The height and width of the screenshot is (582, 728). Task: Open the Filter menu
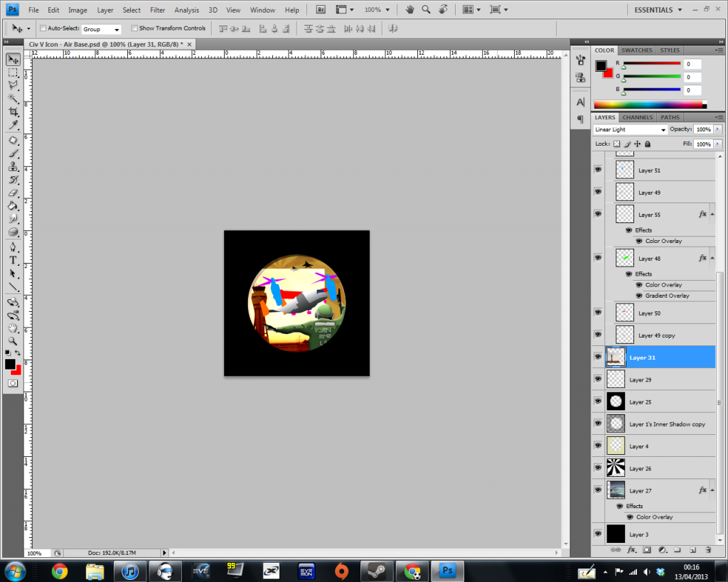157,10
